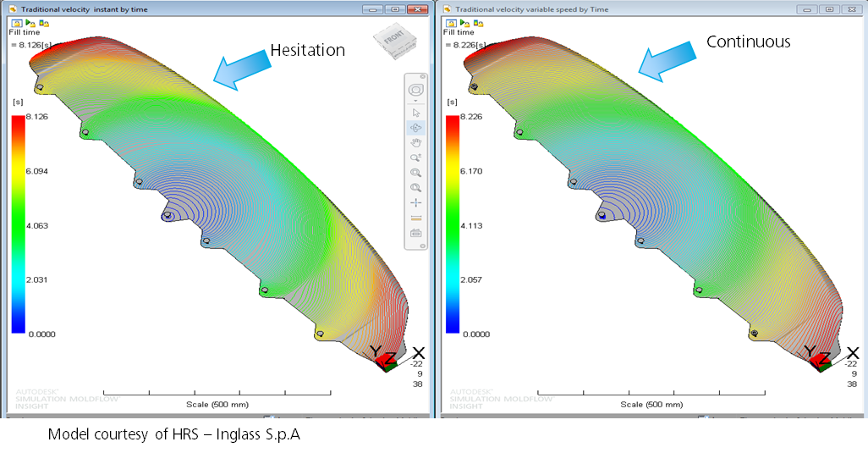The image size is (868, 453).
Task: Expand the navigation wheel dropdown arrow
Action: (415, 101)
